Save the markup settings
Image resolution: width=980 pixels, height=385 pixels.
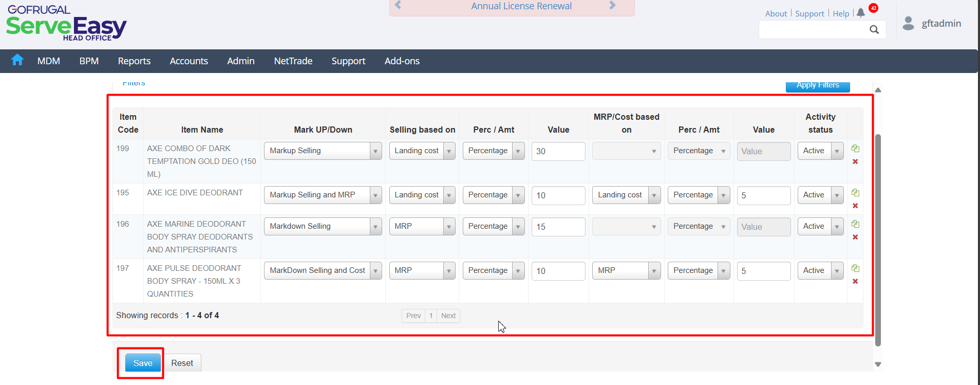click(143, 363)
